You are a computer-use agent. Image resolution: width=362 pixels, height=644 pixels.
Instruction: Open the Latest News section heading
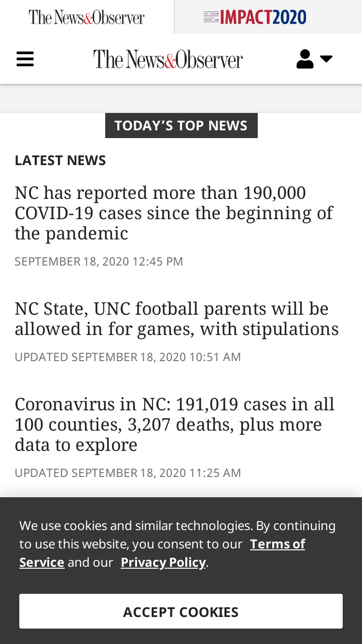60,160
